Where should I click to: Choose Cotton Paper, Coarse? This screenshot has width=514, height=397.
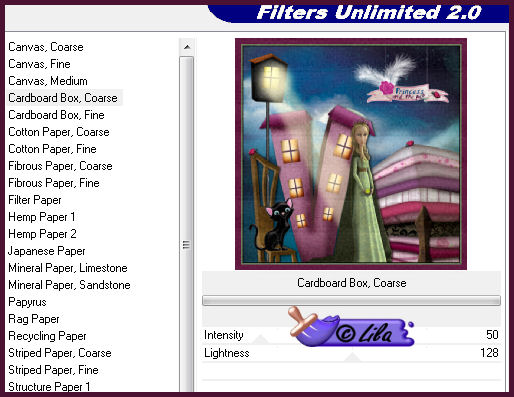pyautogui.click(x=59, y=132)
